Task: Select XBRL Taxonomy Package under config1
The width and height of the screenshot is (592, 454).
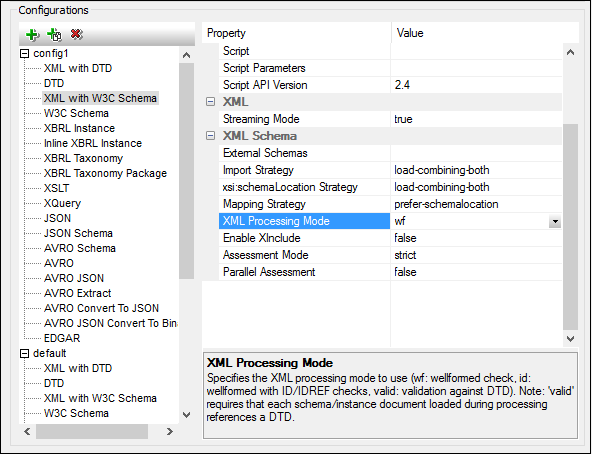Action: click(x=105, y=173)
